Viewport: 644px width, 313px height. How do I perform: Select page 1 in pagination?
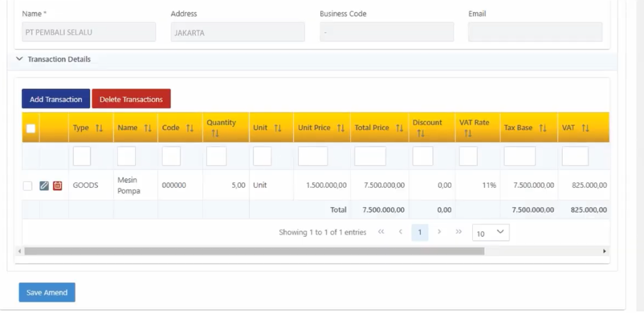pyautogui.click(x=419, y=233)
